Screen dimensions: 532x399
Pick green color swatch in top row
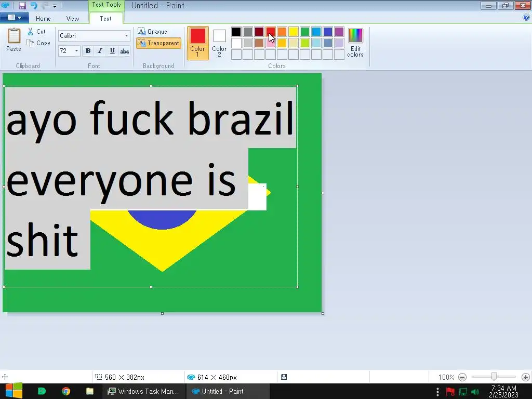tap(305, 32)
